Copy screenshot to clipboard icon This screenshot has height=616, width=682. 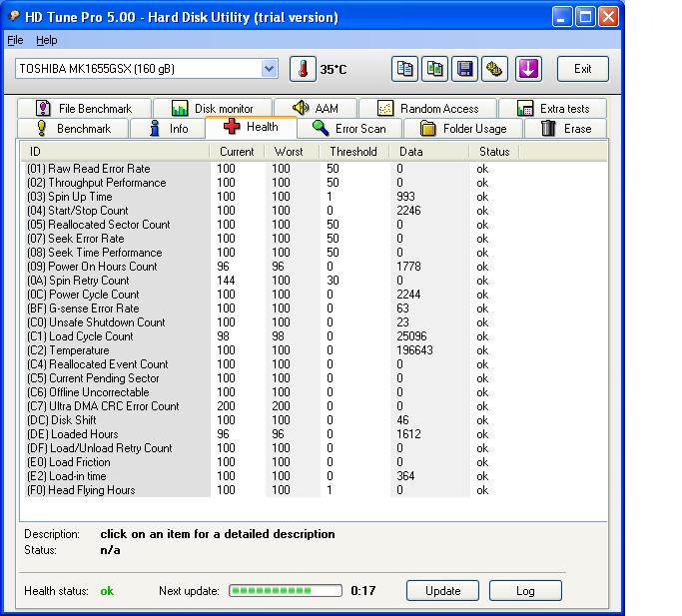[x=434, y=69]
